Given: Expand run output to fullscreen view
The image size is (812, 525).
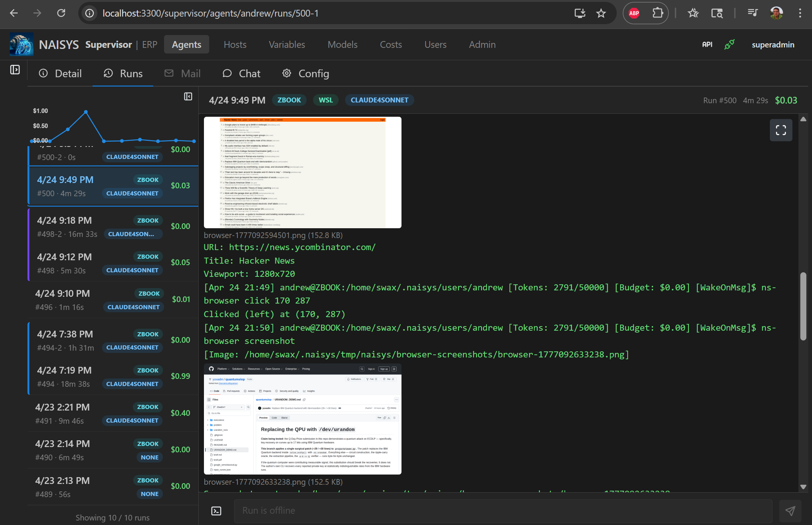Looking at the screenshot, I should 781,130.
